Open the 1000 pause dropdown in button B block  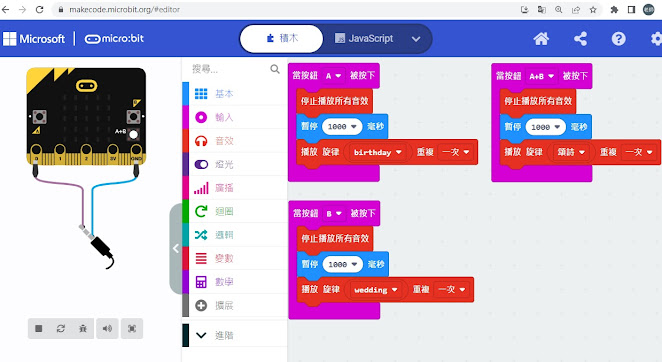[x=342, y=264]
